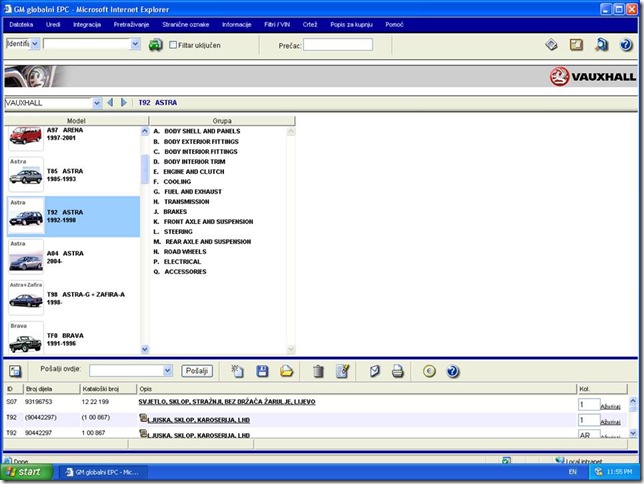Click the green vehicle identification icon
Viewport: 644px width, 484px height.
click(x=155, y=44)
